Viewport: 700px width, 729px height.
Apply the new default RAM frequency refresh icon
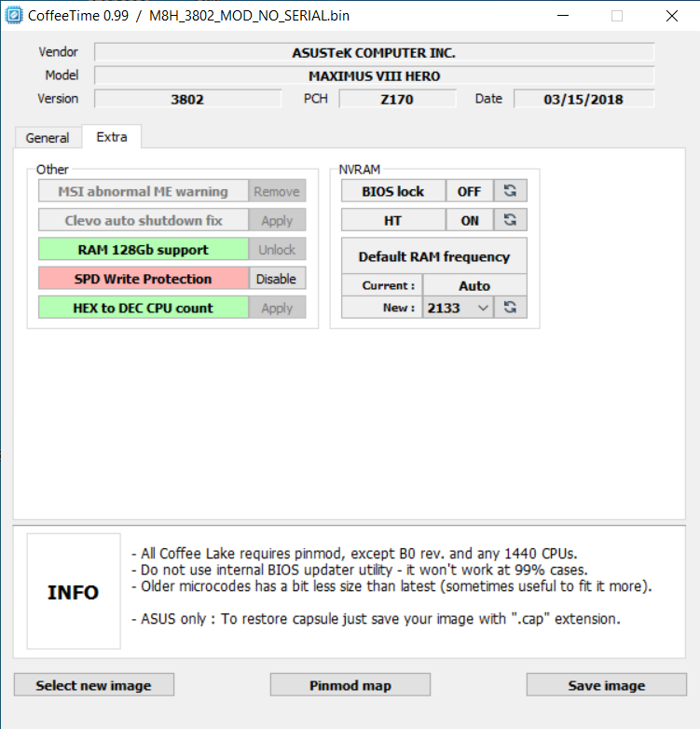[x=511, y=308]
